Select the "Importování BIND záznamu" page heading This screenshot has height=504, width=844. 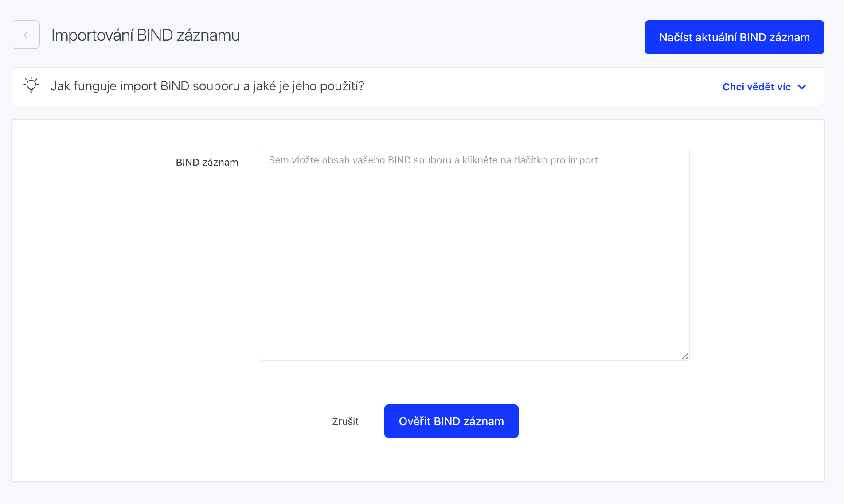click(145, 35)
